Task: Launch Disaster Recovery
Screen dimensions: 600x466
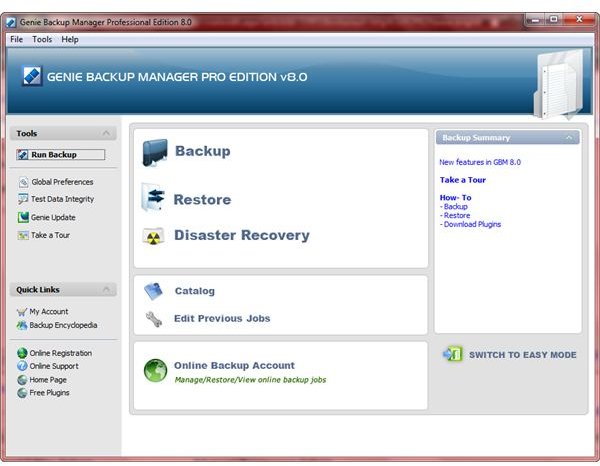Action: 242,235
